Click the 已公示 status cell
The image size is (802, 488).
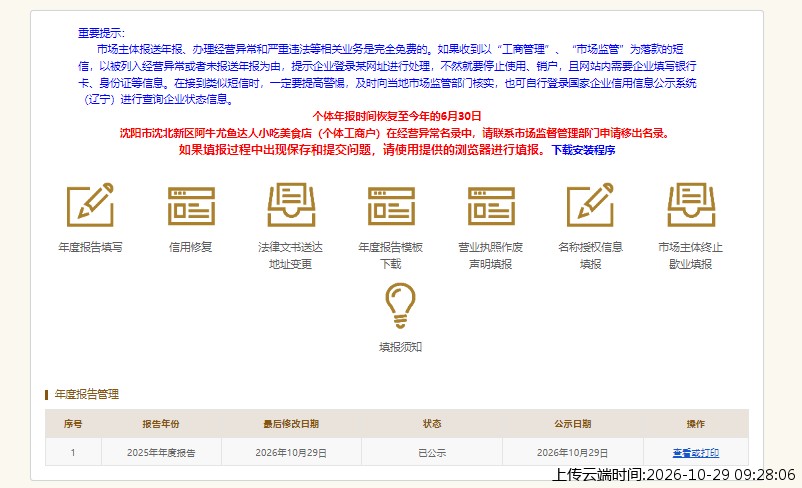432,453
